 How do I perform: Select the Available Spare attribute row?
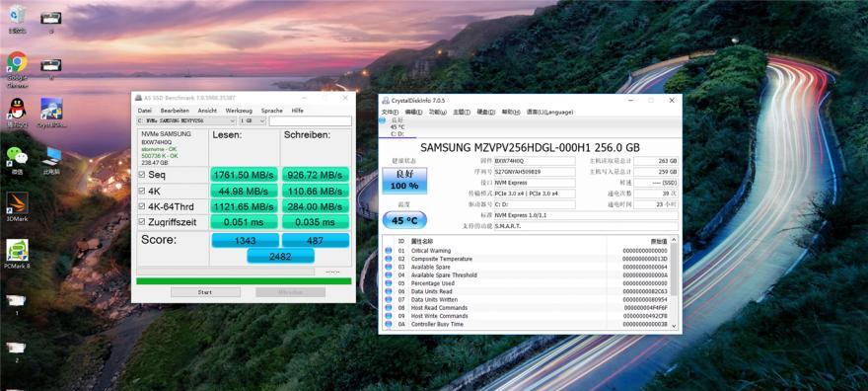[x=526, y=267]
